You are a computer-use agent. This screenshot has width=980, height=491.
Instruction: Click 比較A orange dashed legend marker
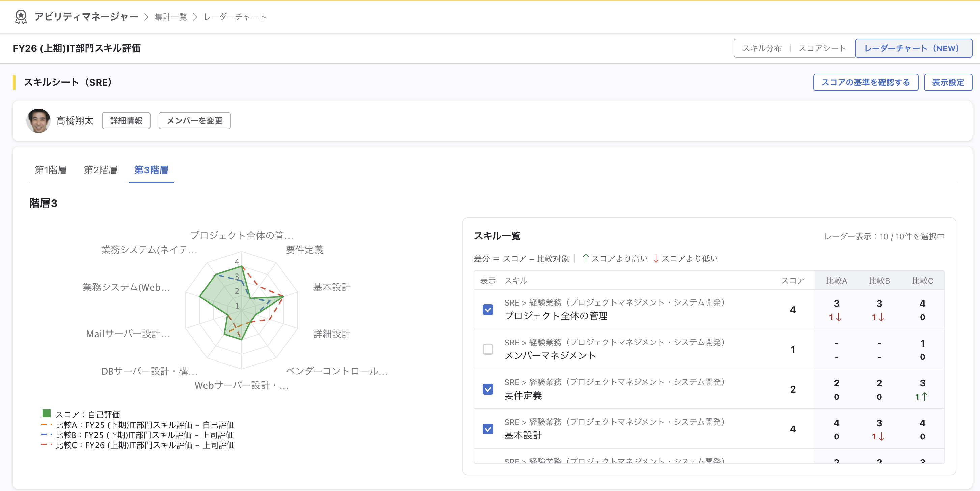[47, 425]
